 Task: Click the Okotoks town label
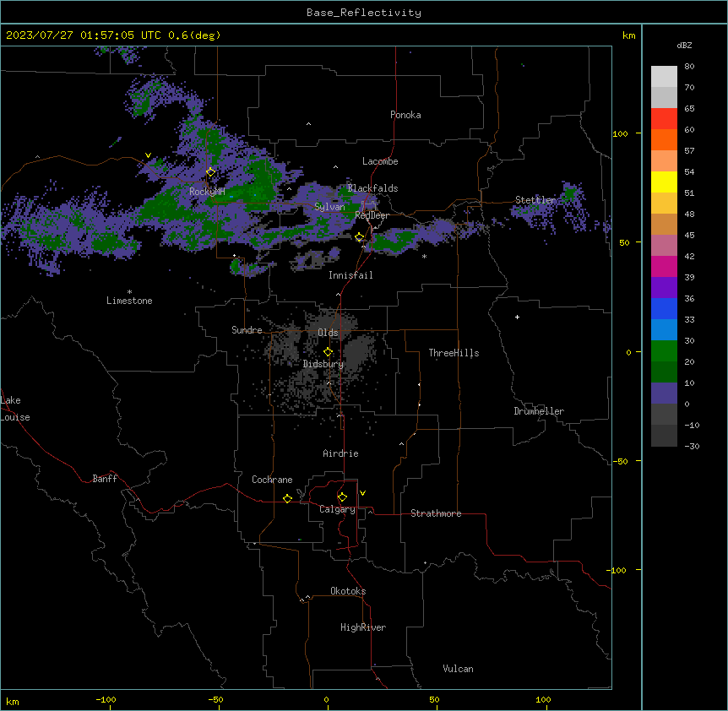[x=348, y=591]
